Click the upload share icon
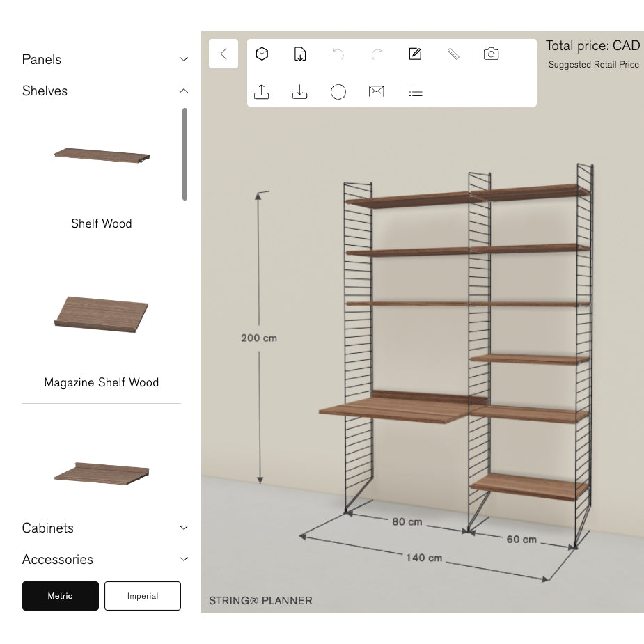This screenshot has height=644, width=644. pyautogui.click(x=262, y=92)
